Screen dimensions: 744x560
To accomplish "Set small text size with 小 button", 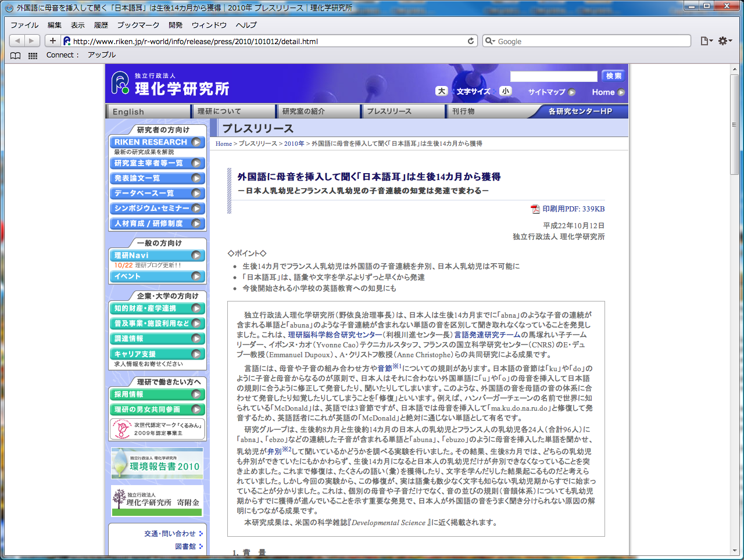I will [x=506, y=91].
